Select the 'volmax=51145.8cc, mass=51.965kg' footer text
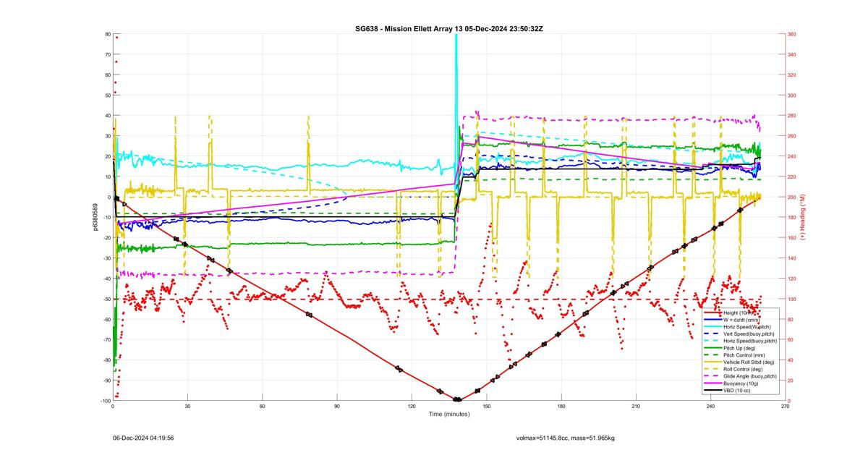 point(566,438)
